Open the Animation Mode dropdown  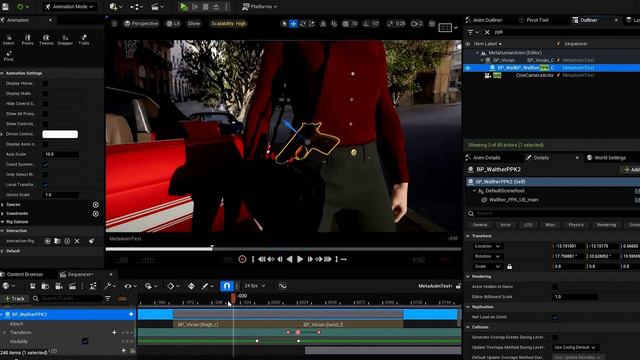point(70,7)
